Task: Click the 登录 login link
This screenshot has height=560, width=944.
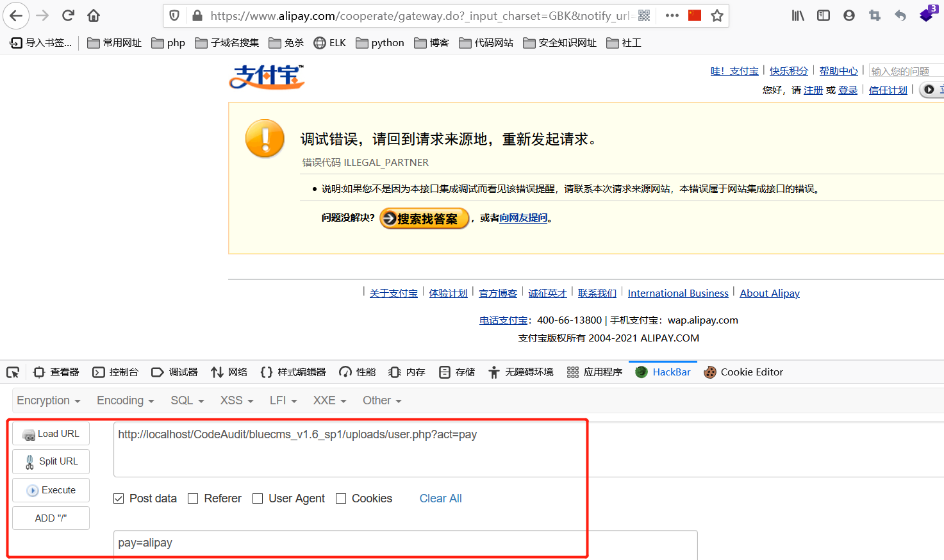Action: 848,90
